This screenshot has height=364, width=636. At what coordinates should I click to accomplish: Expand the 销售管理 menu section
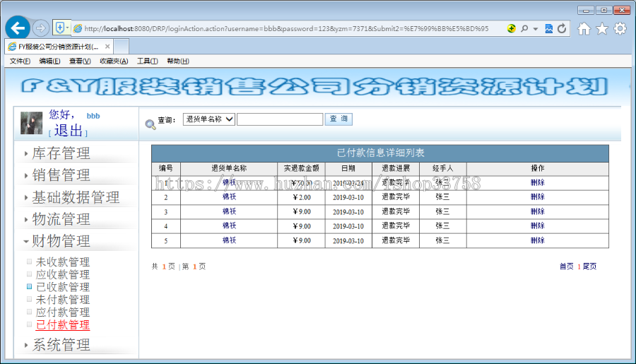click(x=61, y=175)
